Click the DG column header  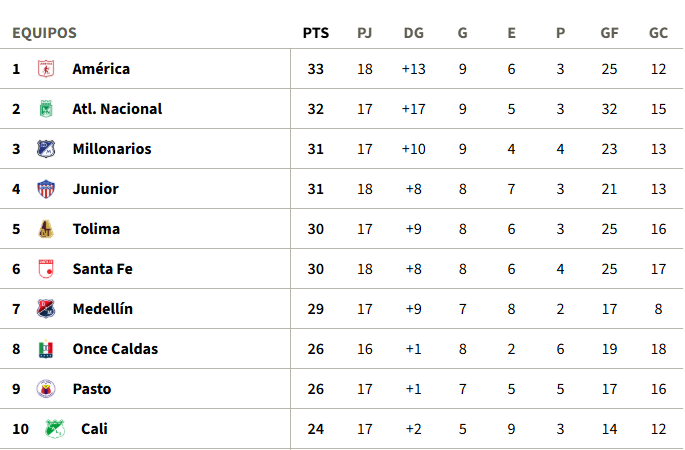pos(414,33)
